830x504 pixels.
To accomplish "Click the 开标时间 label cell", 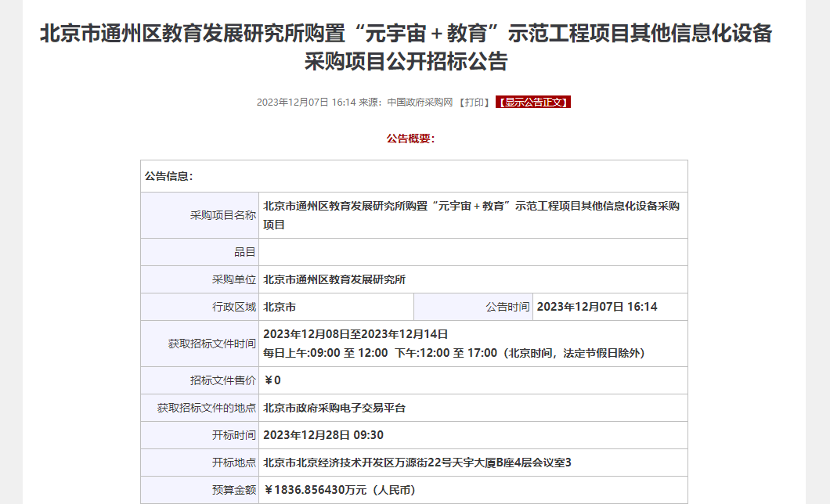I will pos(200,436).
